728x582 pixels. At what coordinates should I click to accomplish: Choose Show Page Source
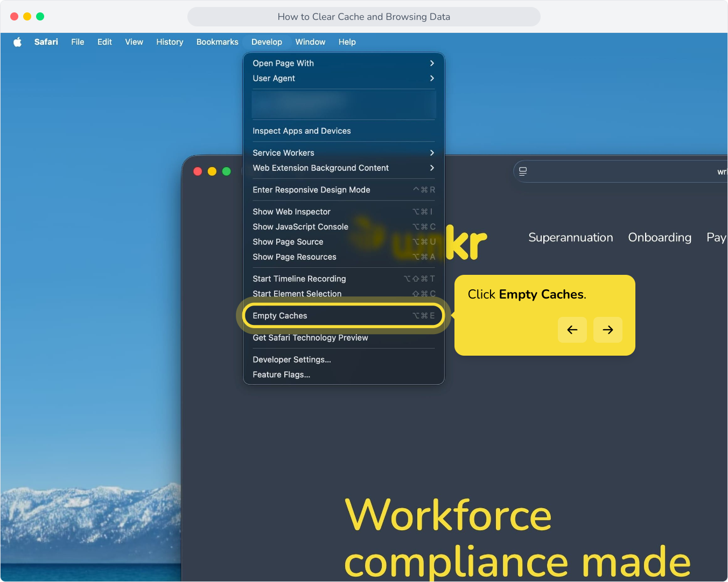(344, 242)
